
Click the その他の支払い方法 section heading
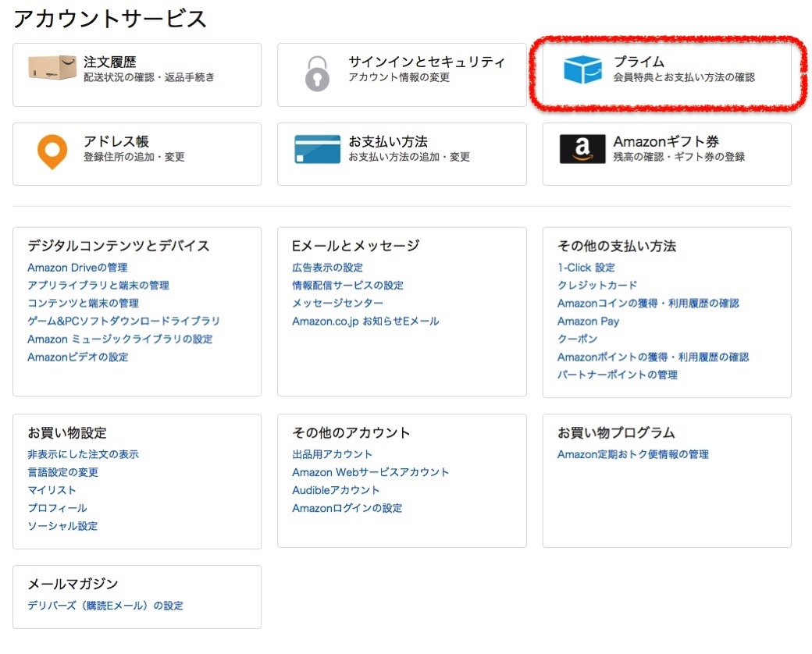coord(617,245)
